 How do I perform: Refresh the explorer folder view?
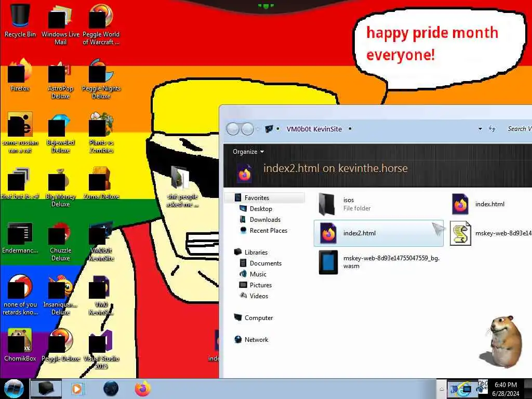493,129
